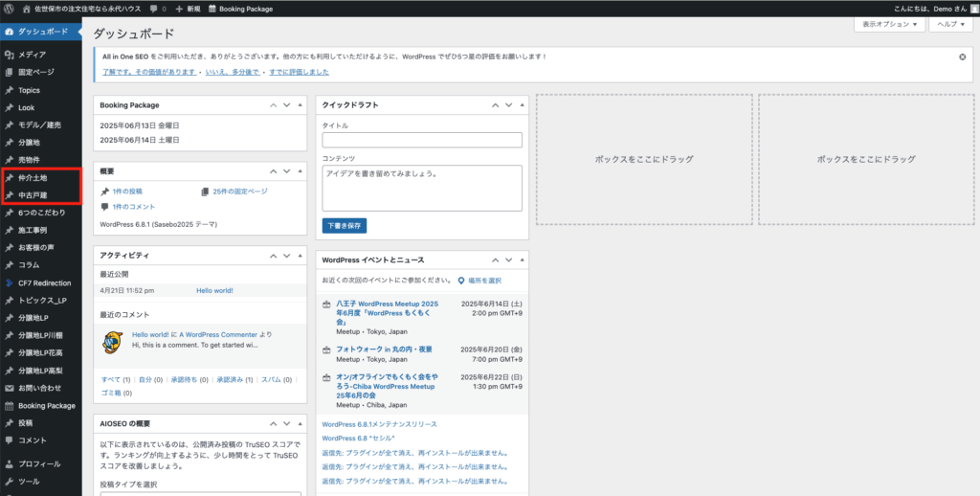Click the タイトル input field
This screenshot has height=496, width=980.
pyautogui.click(x=422, y=140)
